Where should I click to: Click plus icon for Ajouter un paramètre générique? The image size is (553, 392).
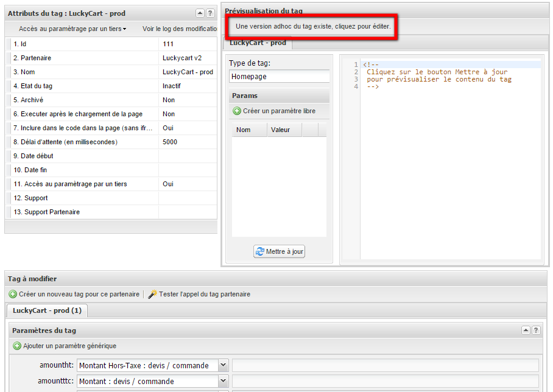17,346
